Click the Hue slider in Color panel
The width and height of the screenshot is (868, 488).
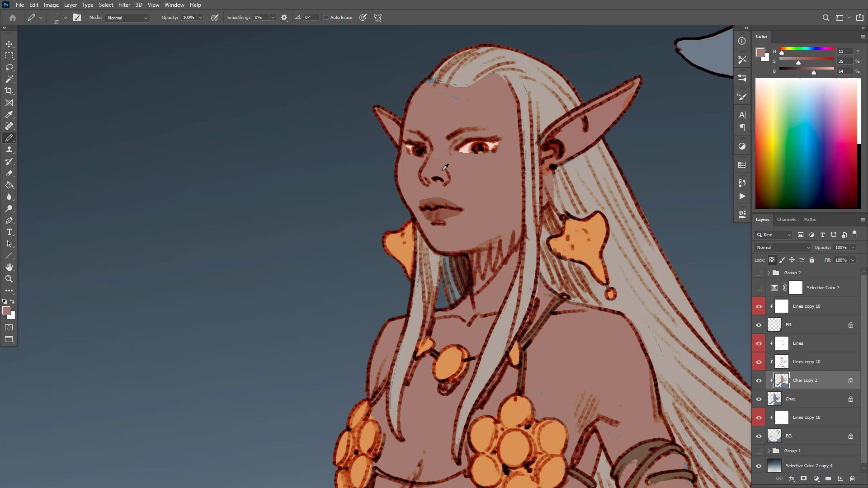coord(807,49)
